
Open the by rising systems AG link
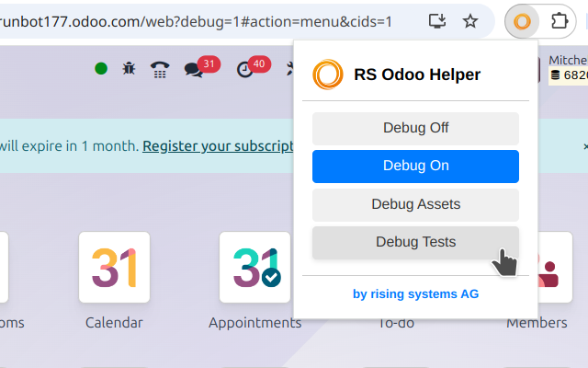coord(415,294)
